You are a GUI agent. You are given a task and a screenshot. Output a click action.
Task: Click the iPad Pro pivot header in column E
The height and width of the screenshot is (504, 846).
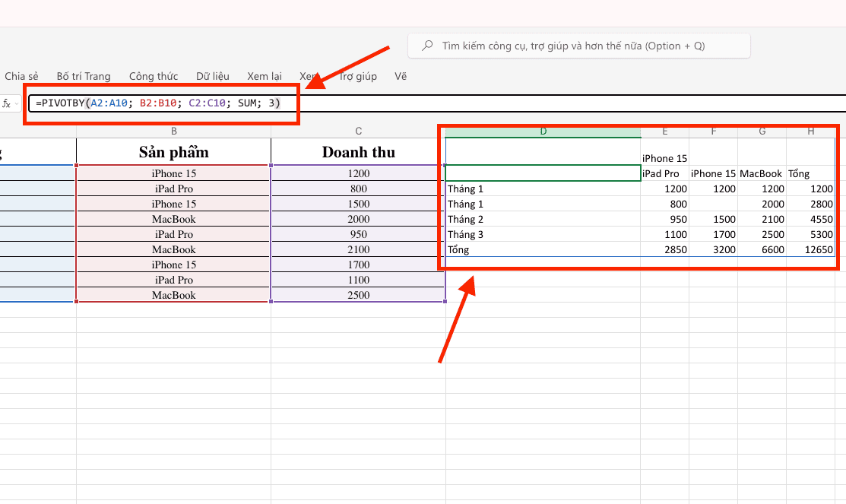[664, 173]
